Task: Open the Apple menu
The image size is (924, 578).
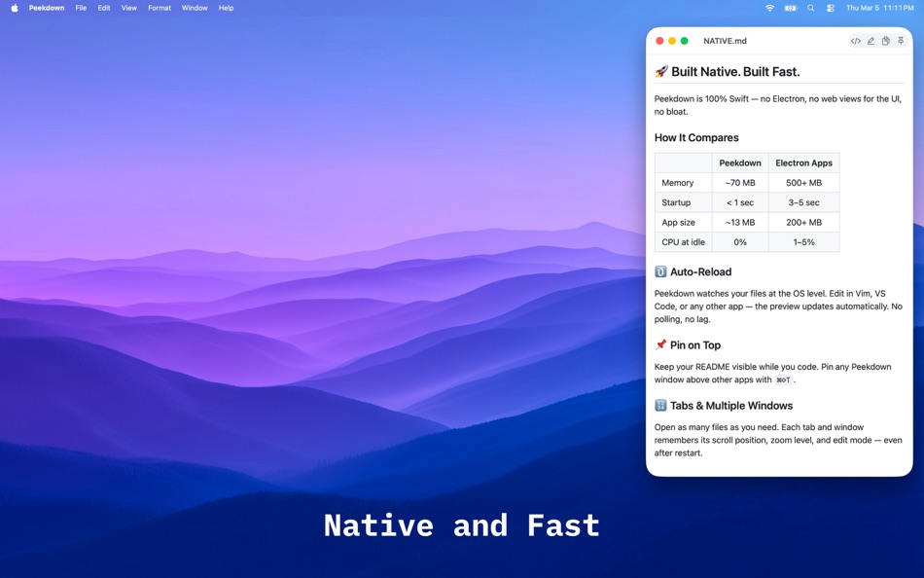Action: [15, 8]
